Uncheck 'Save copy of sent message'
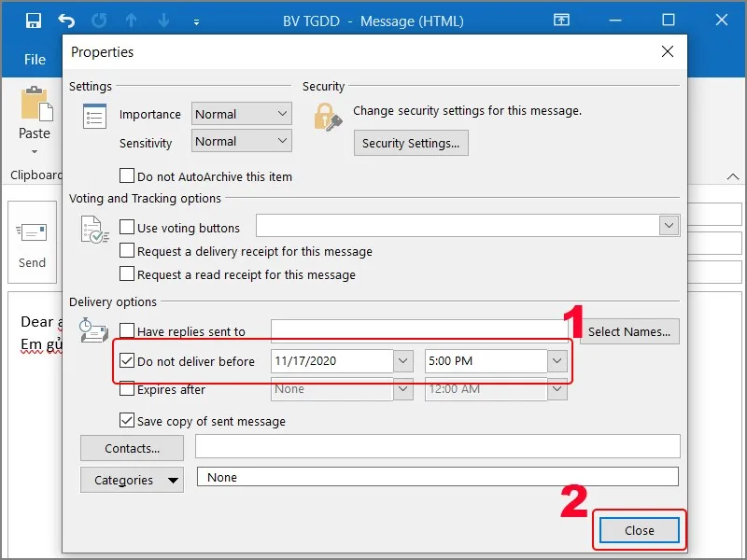Image resolution: width=747 pixels, height=560 pixels. coord(127,421)
